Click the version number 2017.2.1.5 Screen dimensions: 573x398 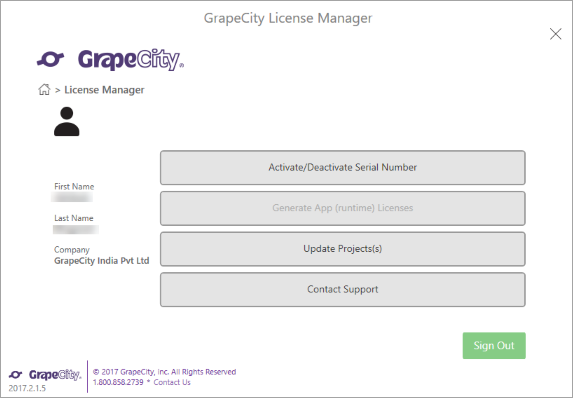27,388
